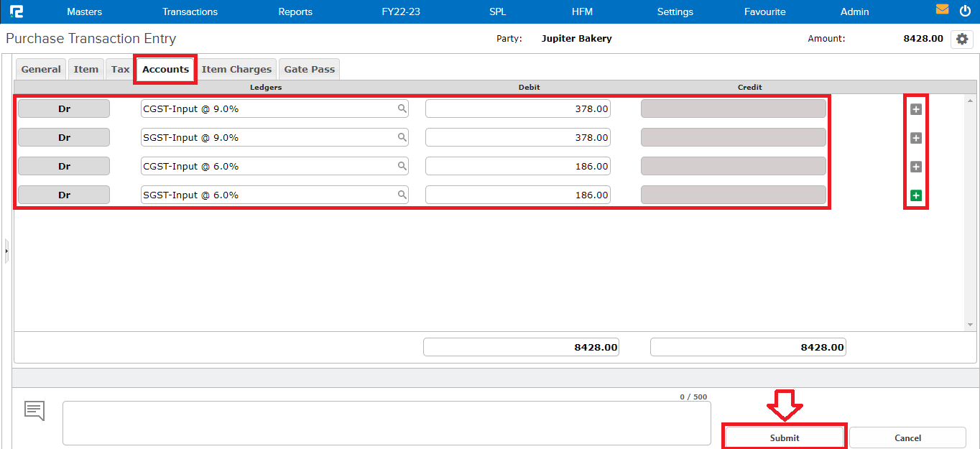Click the app logo icon top left

pos(16,10)
